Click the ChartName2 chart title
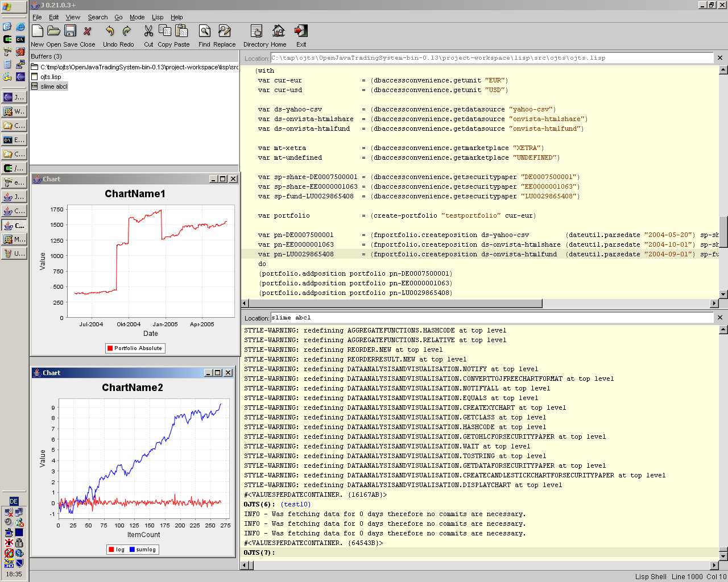 [133, 388]
